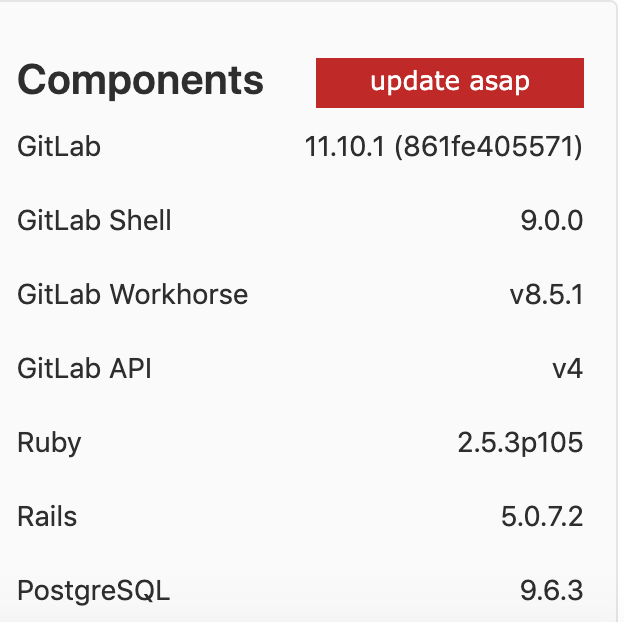Click the GitLab Workhorse label

click(133, 294)
